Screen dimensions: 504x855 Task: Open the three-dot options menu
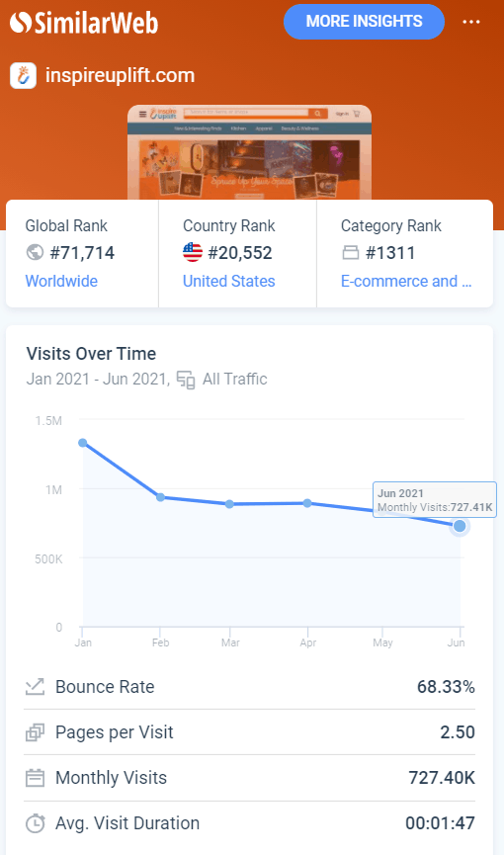coord(471,22)
